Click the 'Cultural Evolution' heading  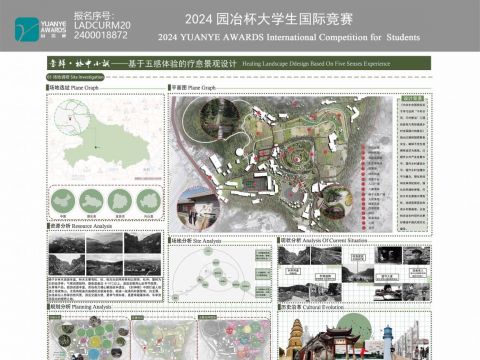[x=311, y=307]
